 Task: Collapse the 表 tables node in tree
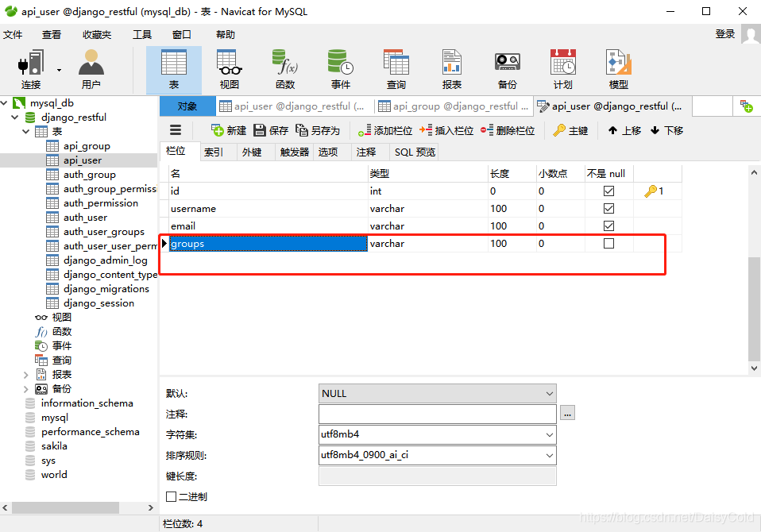(25, 132)
